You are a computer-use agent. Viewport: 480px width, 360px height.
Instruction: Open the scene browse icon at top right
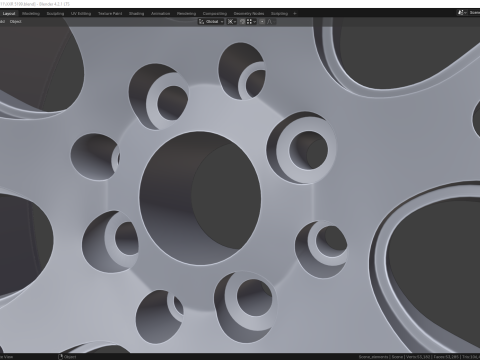point(462,13)
